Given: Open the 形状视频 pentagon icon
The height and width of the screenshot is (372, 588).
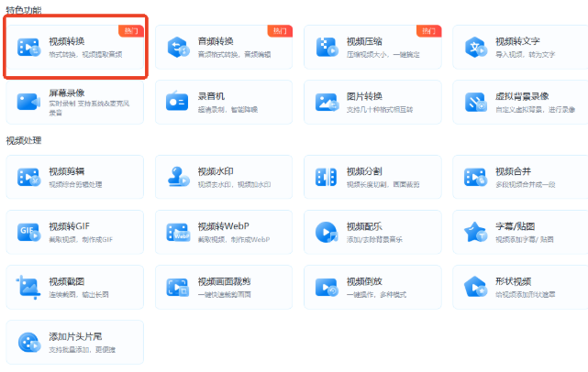Looking at the screenshot, I should tap(475, 287).
